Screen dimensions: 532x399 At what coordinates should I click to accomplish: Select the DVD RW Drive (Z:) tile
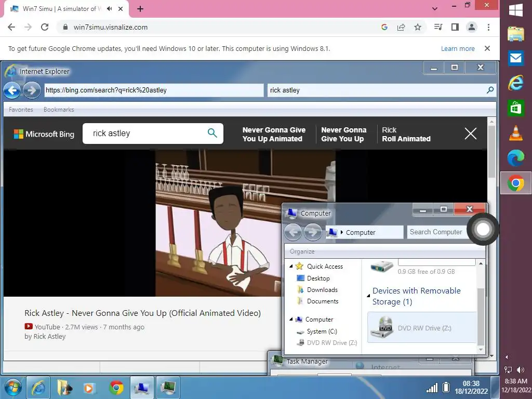pos(422,327)
